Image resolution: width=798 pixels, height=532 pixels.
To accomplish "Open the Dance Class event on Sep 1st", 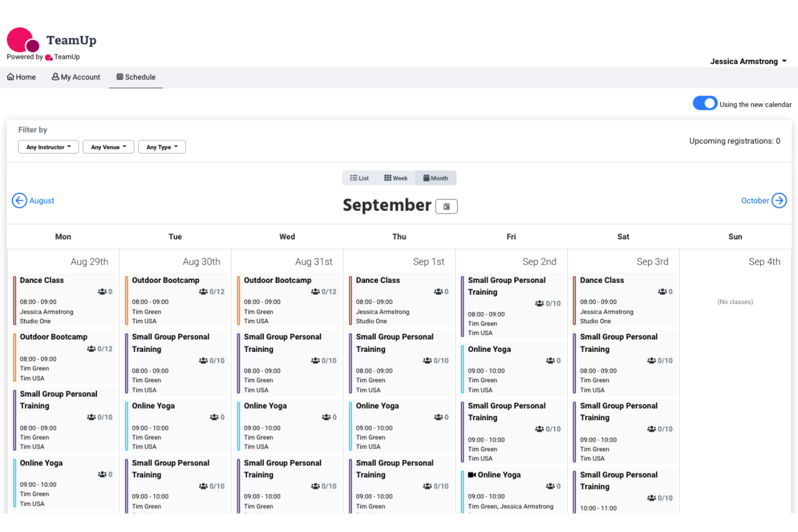I will (399, 300).
